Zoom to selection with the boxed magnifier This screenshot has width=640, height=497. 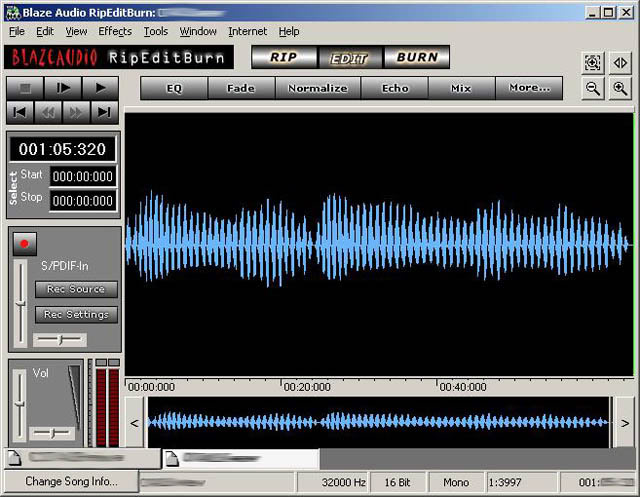[x=593, y=62]
